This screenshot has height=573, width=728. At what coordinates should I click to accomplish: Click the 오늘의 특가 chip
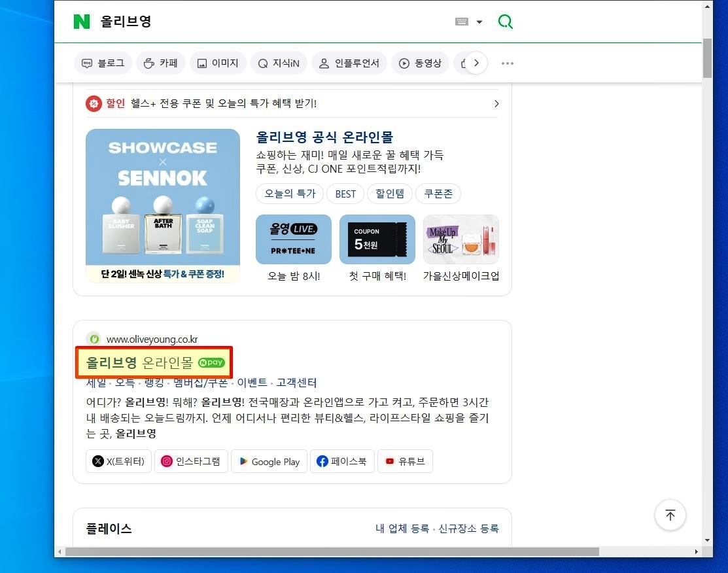tap(290, 194)
